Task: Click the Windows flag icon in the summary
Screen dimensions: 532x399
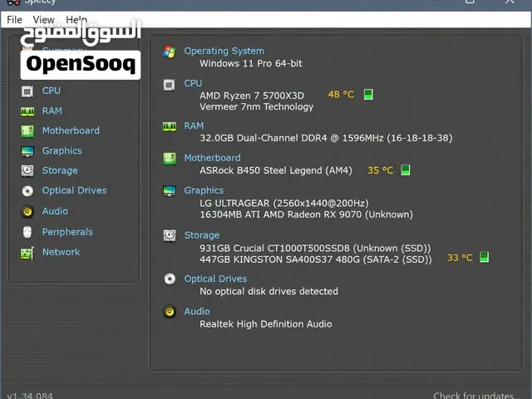Action: click(170, 52)
